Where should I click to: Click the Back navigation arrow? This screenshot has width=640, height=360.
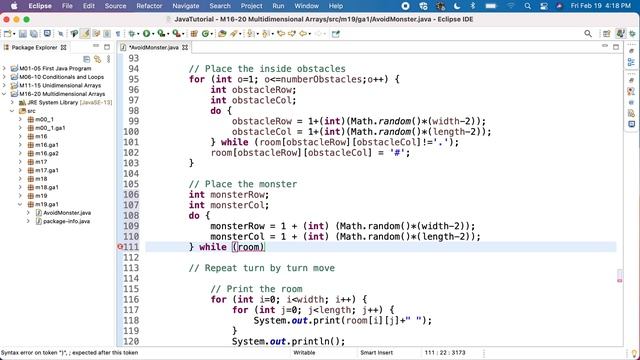click(x=302, y=34)
